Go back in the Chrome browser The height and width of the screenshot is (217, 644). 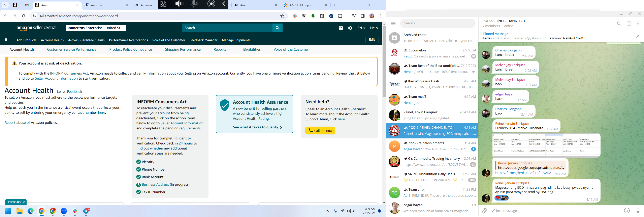(5, 16)
